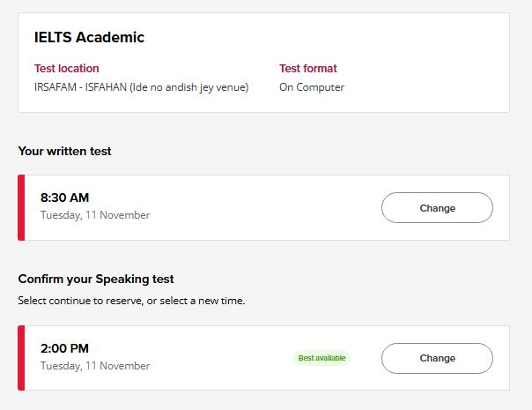Click the date under 2:00 PM
The image size is (532, 410).
[95, 366]
